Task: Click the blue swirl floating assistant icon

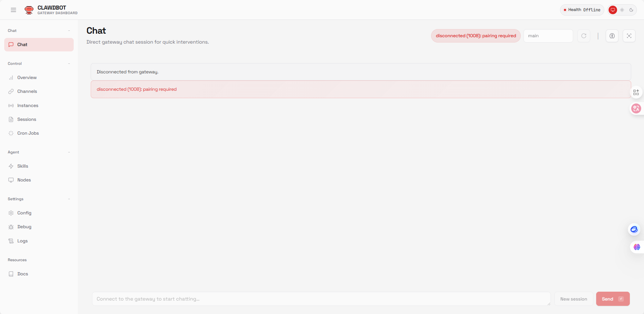Action: [x=634, y=230]
